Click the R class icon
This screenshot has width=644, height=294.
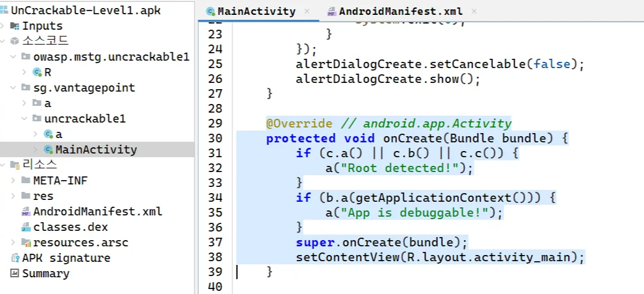click(37, 72)
